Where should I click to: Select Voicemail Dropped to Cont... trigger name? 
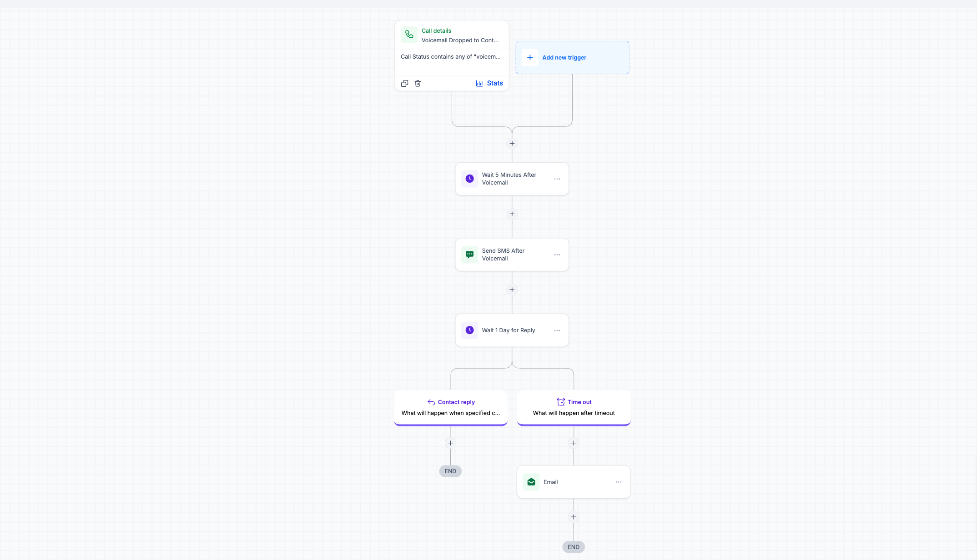pyautogui.click(x=460, y=40)
